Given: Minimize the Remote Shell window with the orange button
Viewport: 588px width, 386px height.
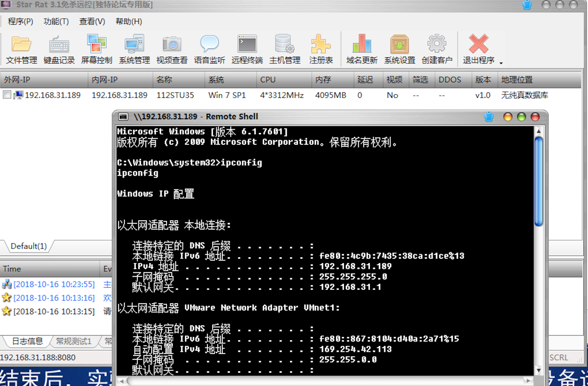Looking at the screenshot, I should click(x=508, y=117).
